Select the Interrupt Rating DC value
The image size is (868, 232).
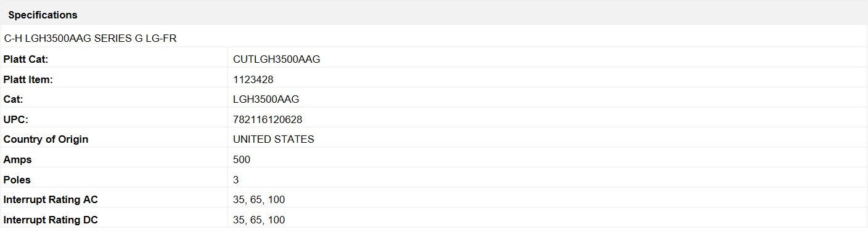[259, 220]
